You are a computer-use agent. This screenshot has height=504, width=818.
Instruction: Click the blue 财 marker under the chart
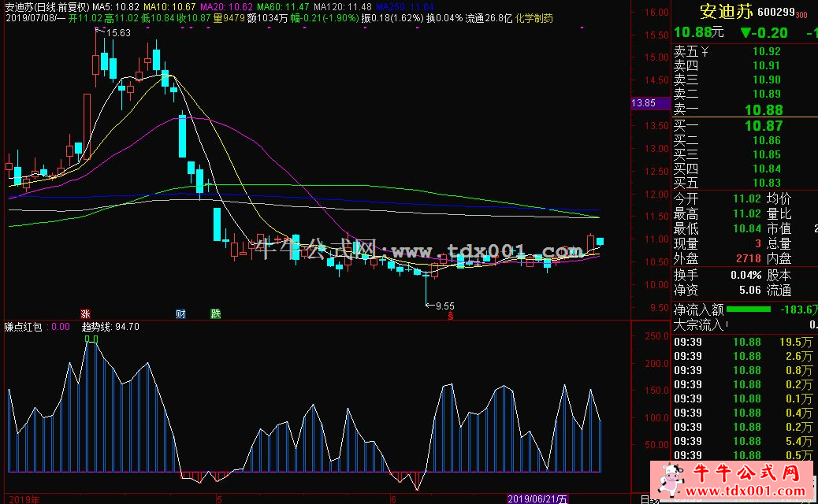(x=180, y=313)
